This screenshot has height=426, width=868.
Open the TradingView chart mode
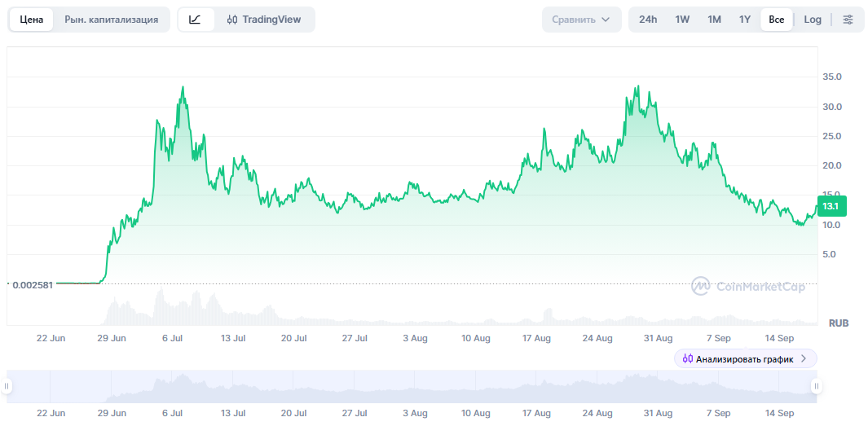pyautogui.click(x=264, y=20)
